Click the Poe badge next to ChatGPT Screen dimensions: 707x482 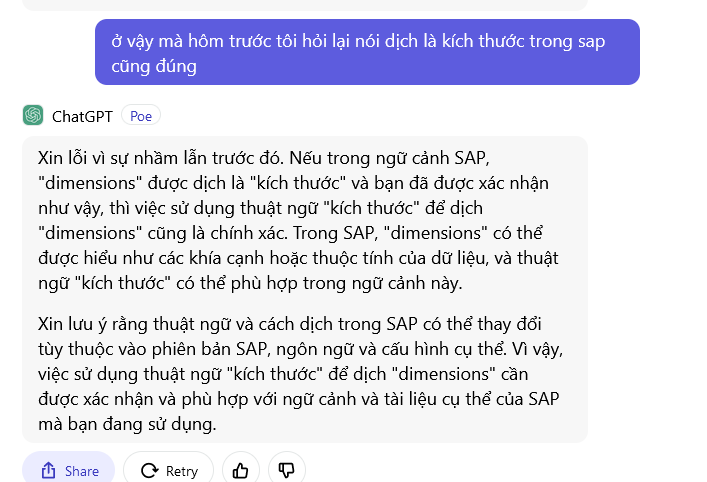click(x=141, y=116)
